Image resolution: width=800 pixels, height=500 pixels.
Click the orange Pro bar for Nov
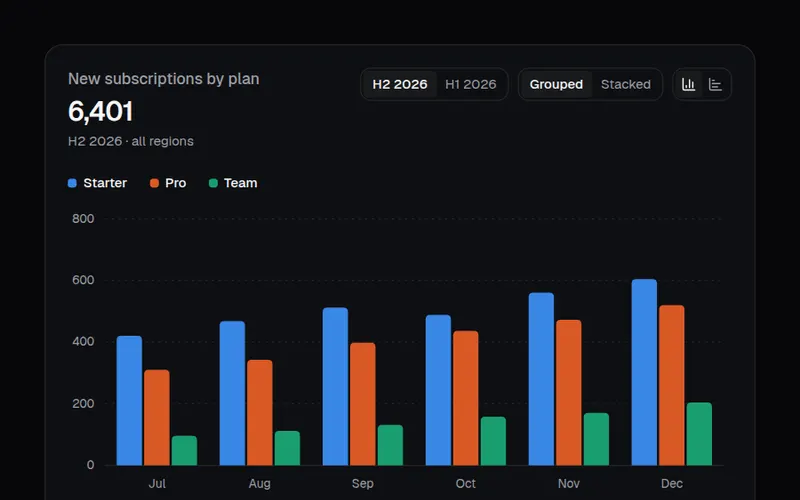(569, 392)
